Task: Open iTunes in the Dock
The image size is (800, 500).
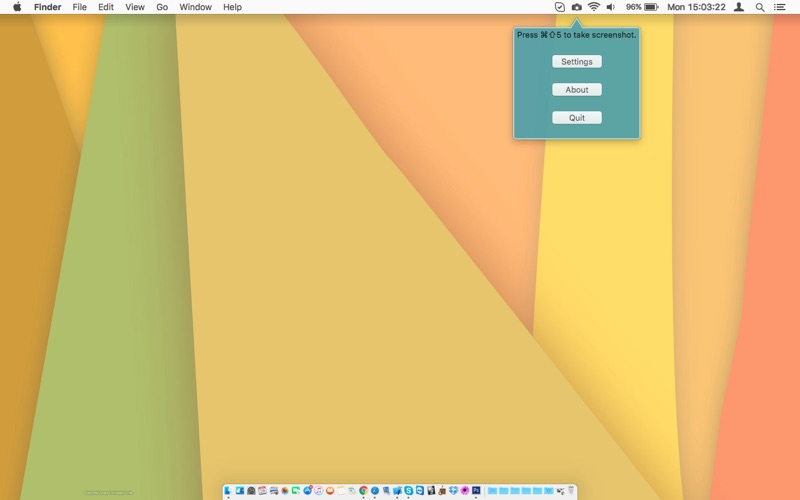Action: tap(318, 491)
